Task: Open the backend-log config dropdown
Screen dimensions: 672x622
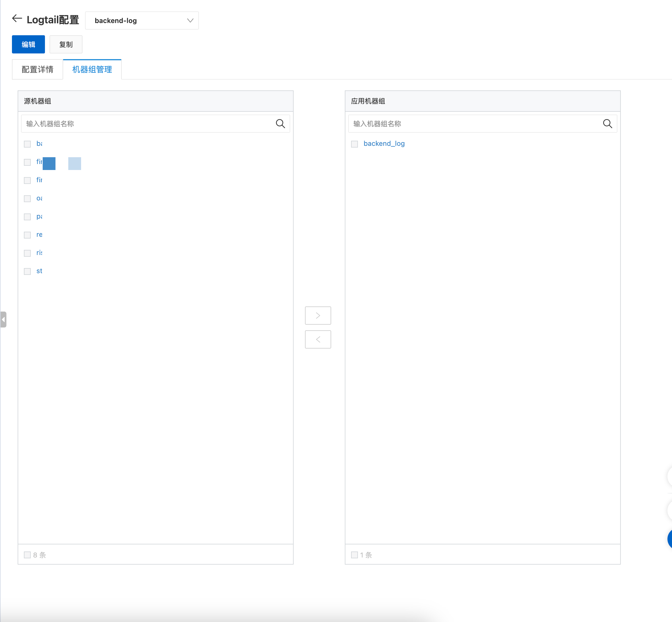Action: (142, 20)
